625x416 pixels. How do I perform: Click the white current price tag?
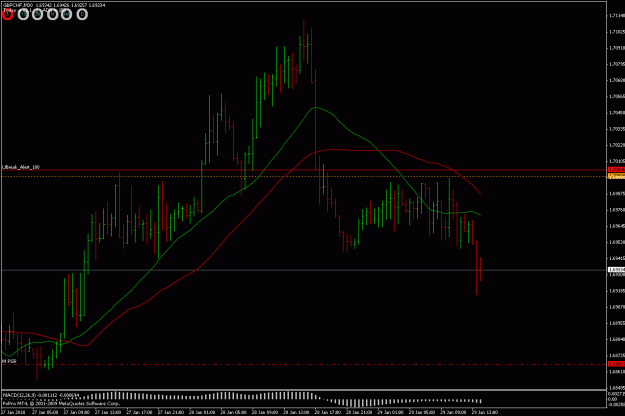point(616,270)
